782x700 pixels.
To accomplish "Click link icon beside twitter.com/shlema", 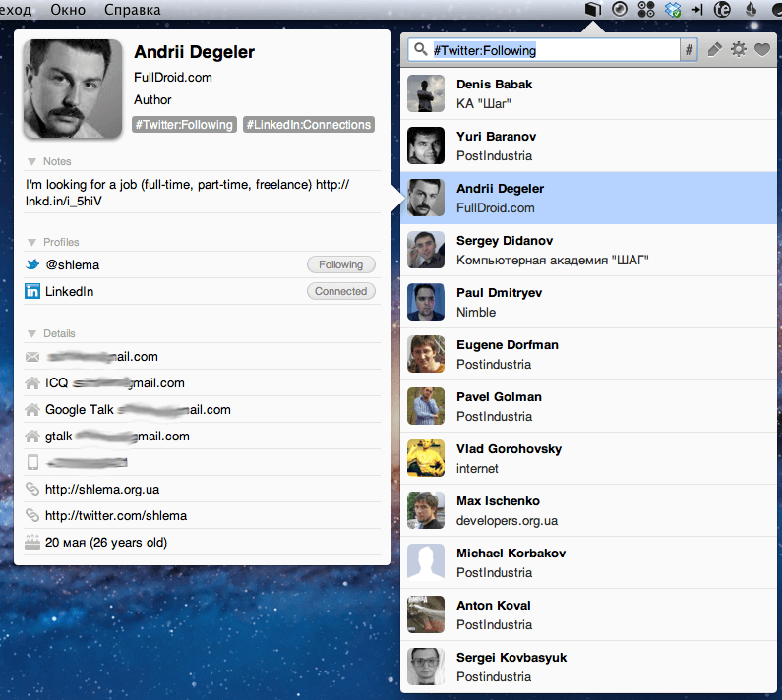I will tap(32, 515).
